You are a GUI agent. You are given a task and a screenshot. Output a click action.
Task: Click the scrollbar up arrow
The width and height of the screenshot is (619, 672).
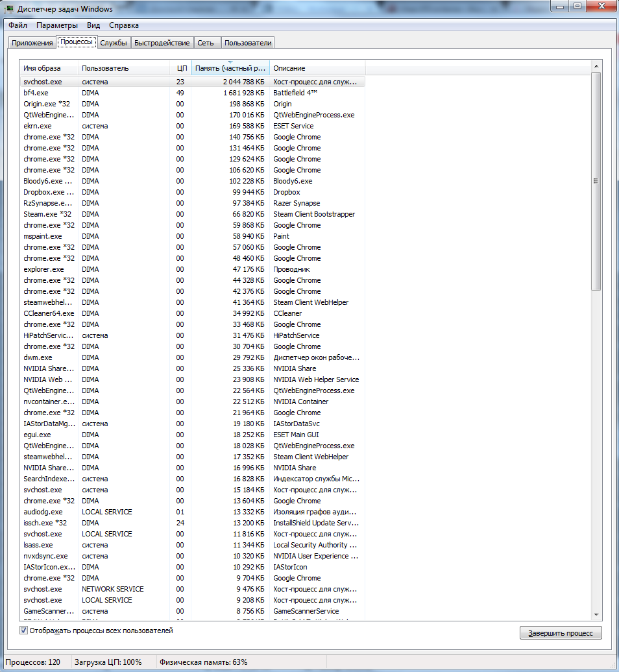(x=596, y=66)
